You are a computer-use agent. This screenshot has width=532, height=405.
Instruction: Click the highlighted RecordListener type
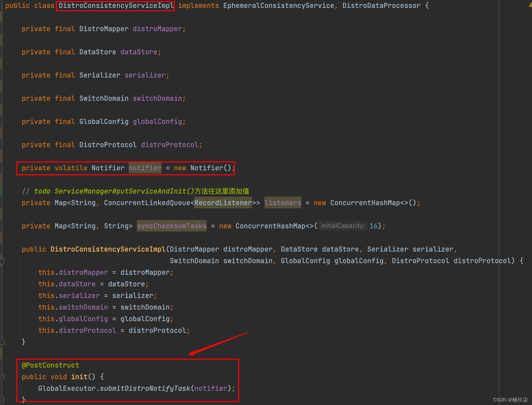pos(223,203)
